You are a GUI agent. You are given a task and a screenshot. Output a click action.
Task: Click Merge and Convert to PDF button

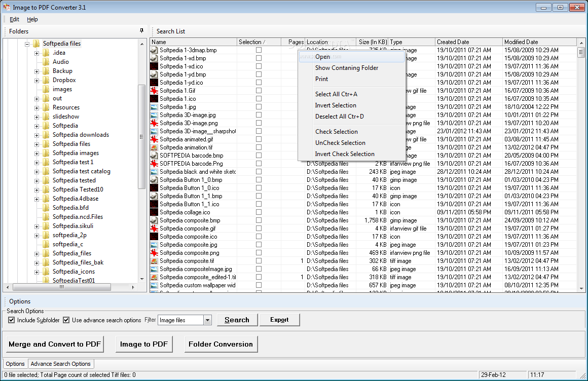[55, 344]
